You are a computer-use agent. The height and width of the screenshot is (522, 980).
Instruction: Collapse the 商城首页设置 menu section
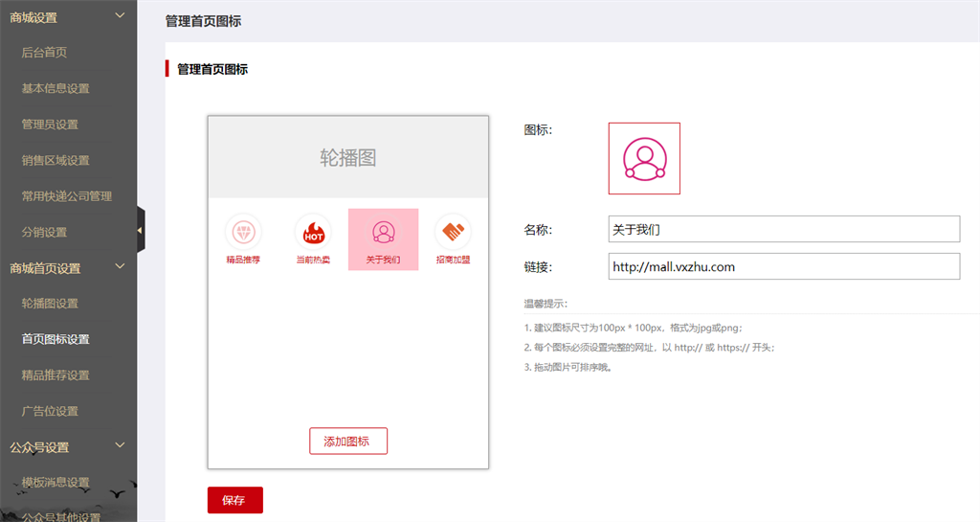point(120,267)
